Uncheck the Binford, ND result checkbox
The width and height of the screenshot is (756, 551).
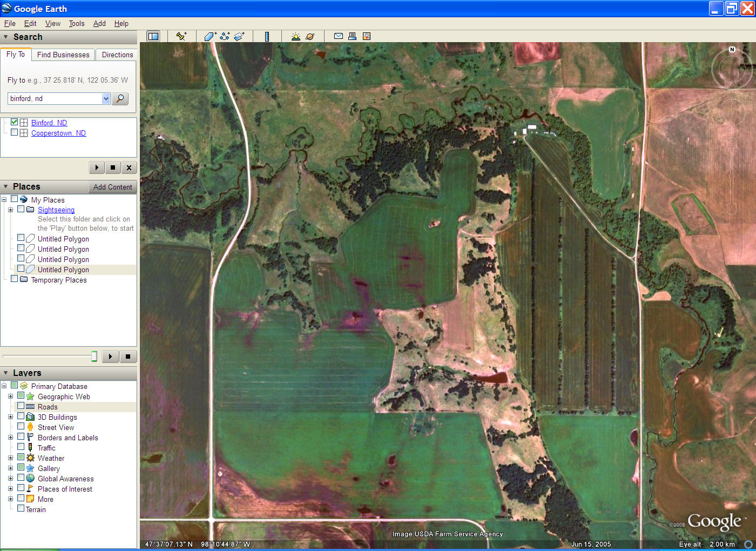15,122
